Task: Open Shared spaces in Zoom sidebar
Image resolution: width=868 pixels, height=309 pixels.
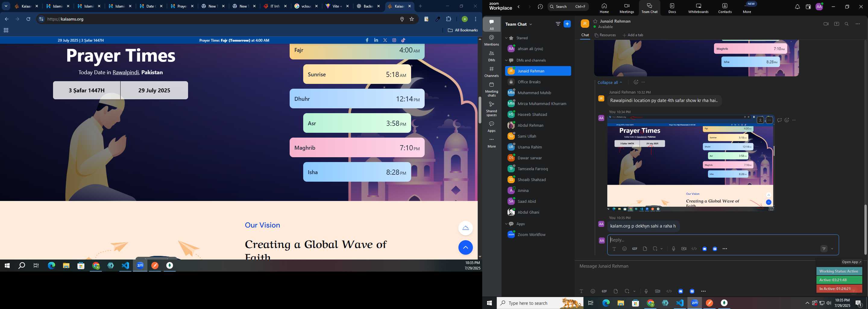Action: [x=492, y=109]
